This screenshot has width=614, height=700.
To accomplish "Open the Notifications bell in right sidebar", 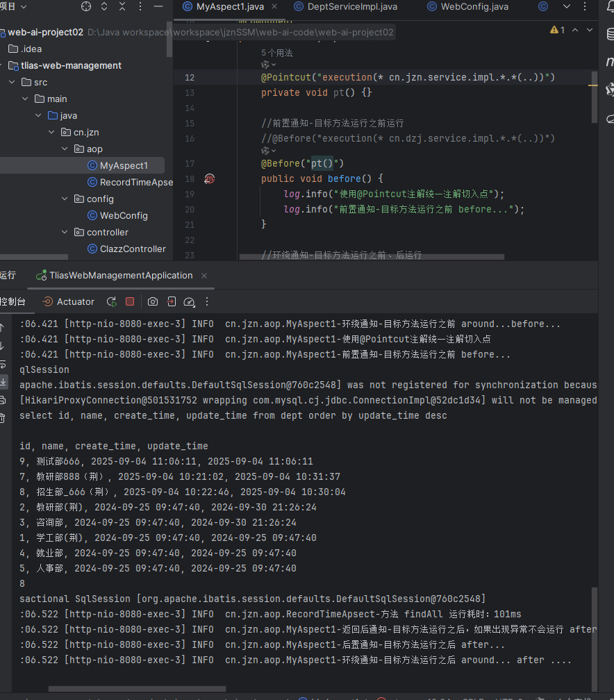I will tap(610, 6).
